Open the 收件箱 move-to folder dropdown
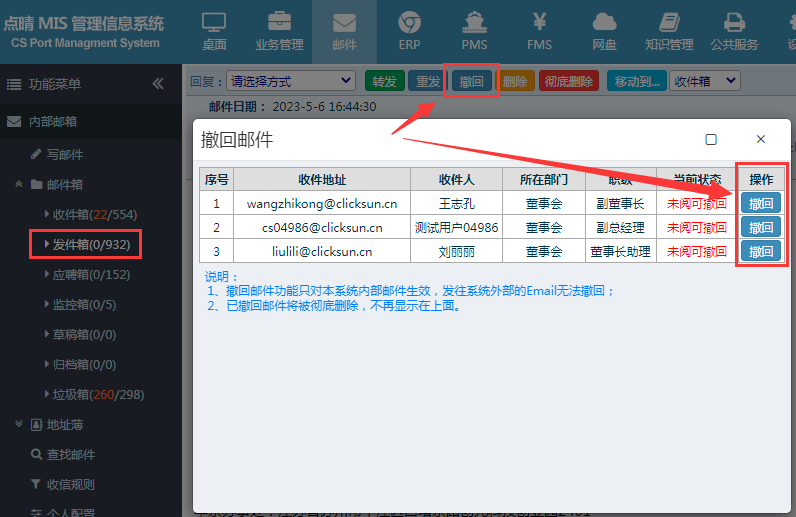Viewport: 796px width, 517px height. (x=705, y=81)
